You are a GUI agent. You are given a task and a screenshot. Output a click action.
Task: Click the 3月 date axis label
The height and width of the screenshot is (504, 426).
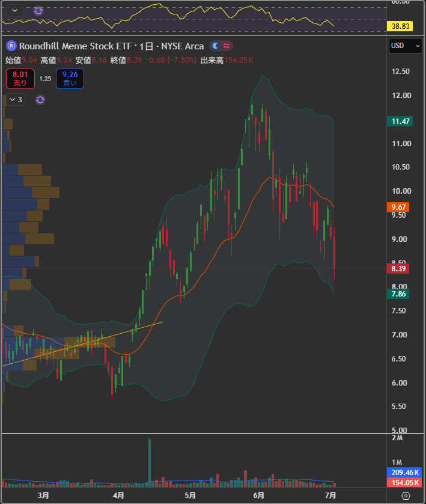pyautogui.click(x=43, y=496)
